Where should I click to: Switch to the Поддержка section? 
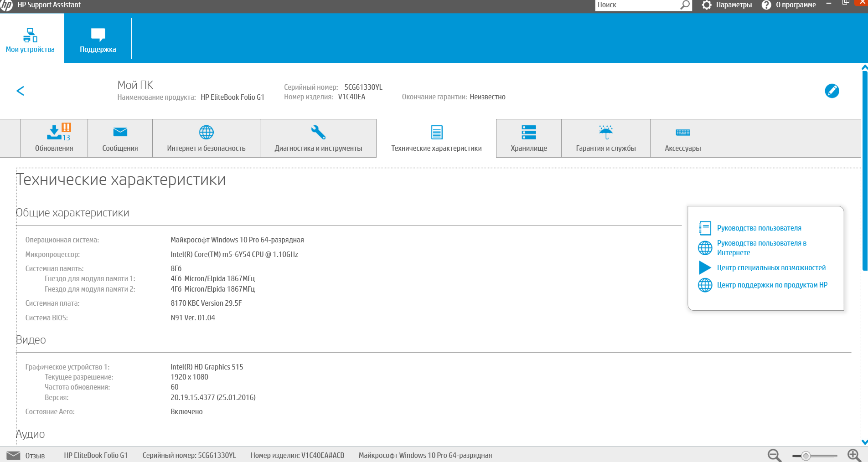[x=98, y=38]
